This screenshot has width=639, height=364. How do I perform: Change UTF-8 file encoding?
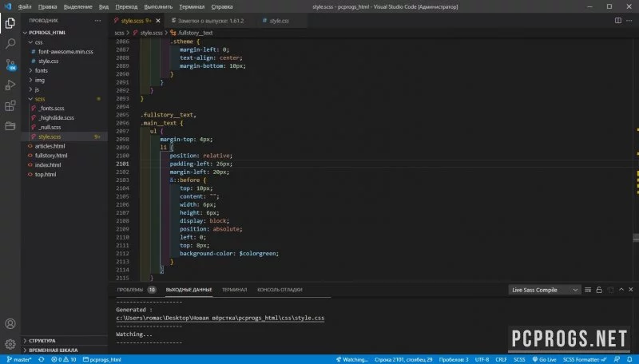tap(482, 359)
